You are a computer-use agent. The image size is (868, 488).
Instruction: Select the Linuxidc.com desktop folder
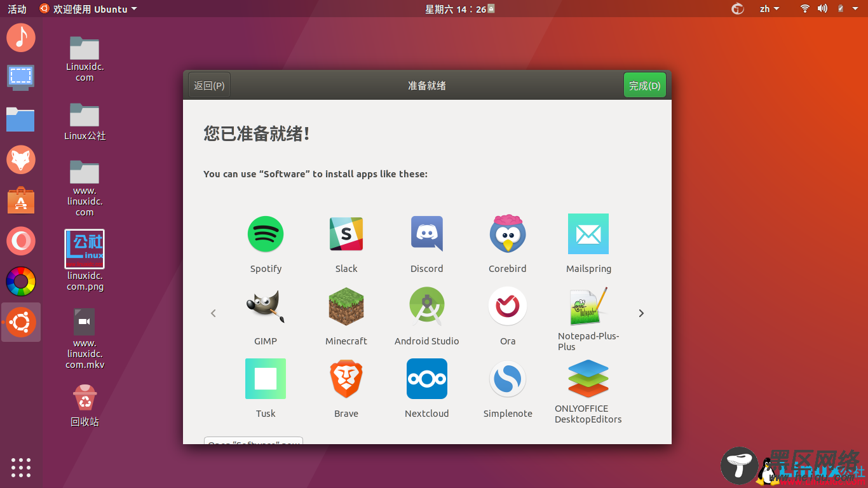[85, 59]
